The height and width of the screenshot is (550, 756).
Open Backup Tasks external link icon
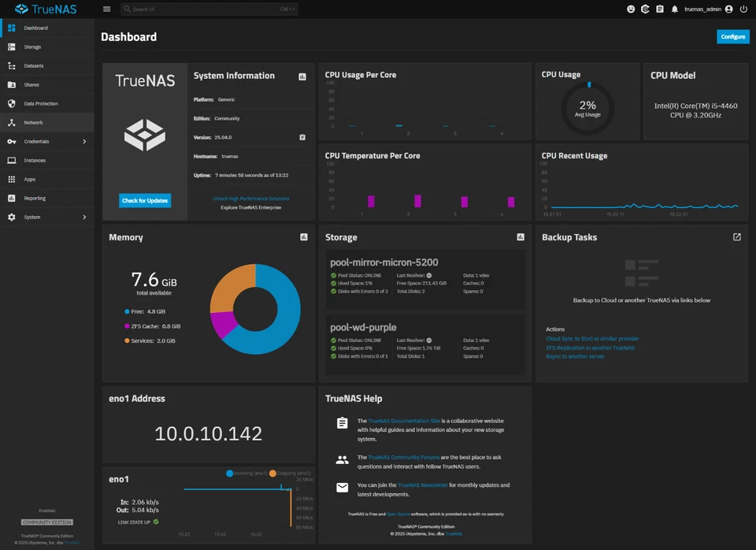tap(737, 237)
